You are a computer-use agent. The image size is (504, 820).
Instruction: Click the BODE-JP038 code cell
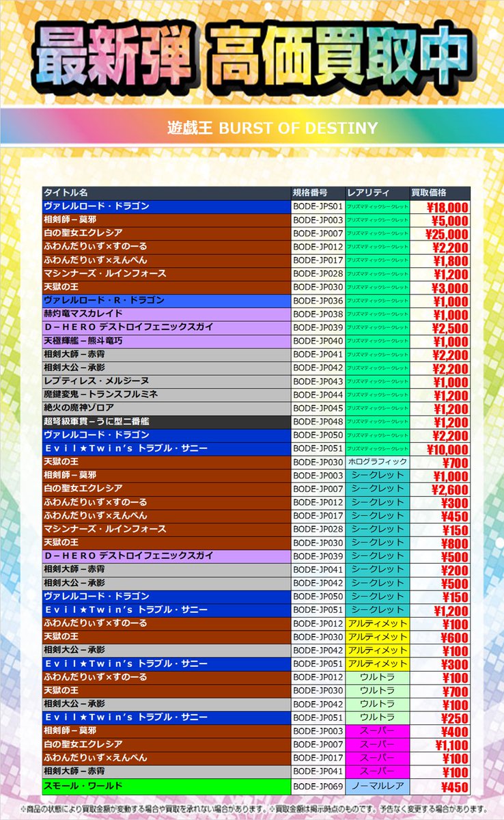[x=318, y=314]
